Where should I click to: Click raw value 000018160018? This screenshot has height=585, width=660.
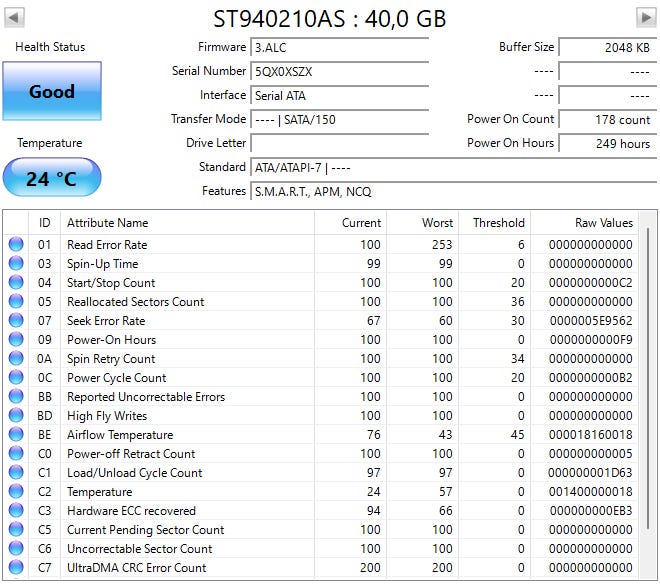591,435
